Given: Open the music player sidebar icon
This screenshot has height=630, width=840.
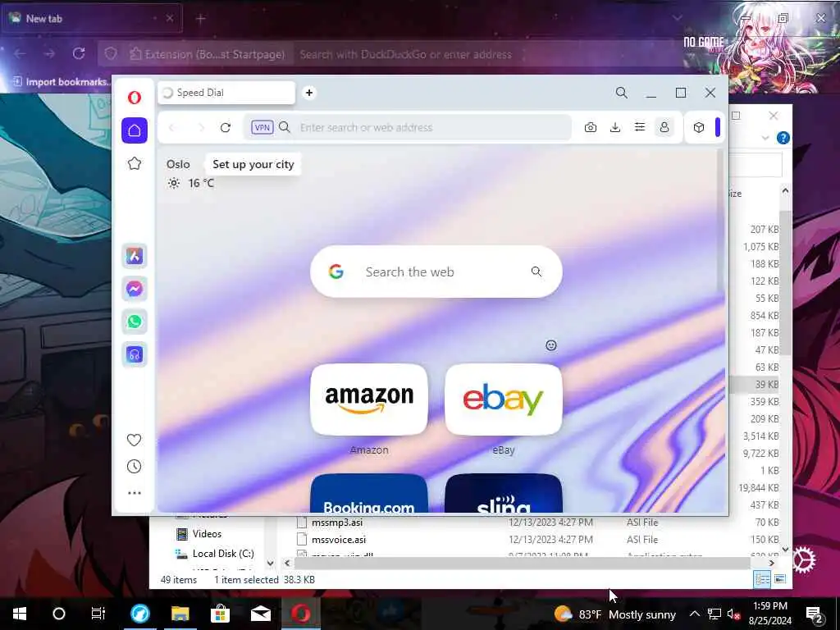Looking at the screenshot, I should (x=135, y=354).
